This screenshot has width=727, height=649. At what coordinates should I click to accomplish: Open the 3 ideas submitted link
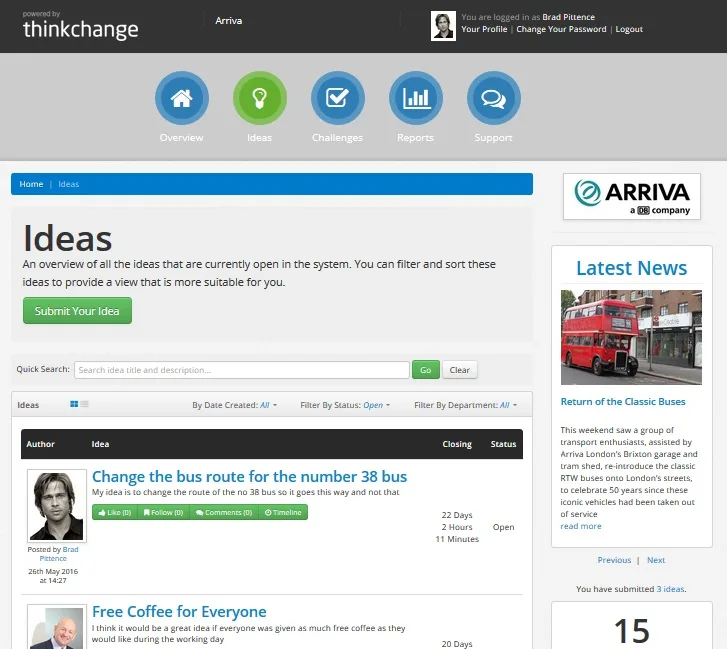pyautogui.click(x=670, y=589)
